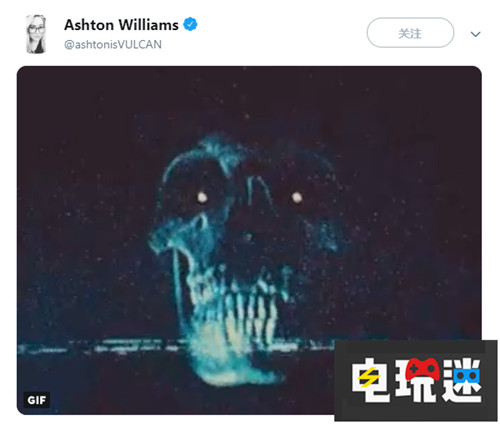Click the 迷 character in the logo
Screen dimensions: 500x424
(462, 380)
